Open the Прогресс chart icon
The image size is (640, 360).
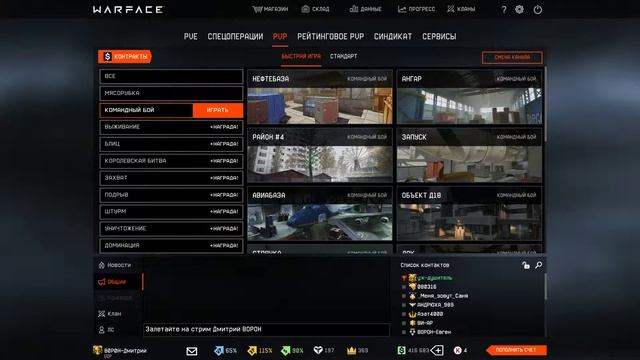(x=402, y=9)
